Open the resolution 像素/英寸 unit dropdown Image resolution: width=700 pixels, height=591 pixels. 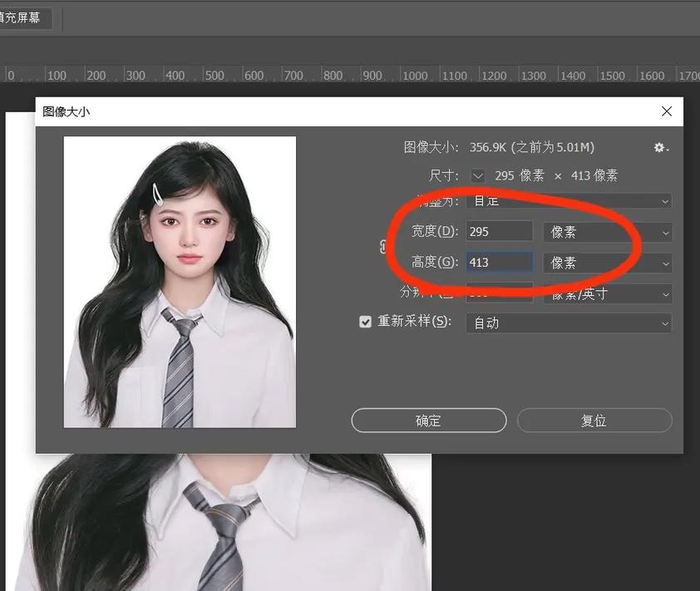coord(607,293)
